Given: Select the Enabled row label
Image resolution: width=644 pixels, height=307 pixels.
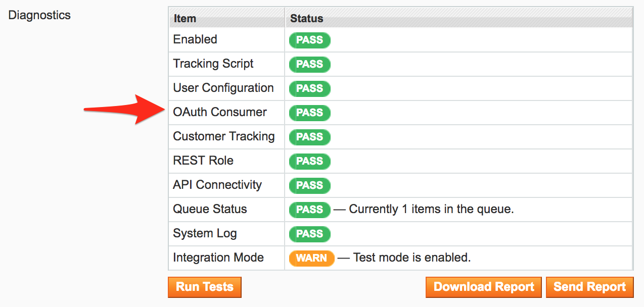Looking at the screenshot, I should (x=195, y=39).
